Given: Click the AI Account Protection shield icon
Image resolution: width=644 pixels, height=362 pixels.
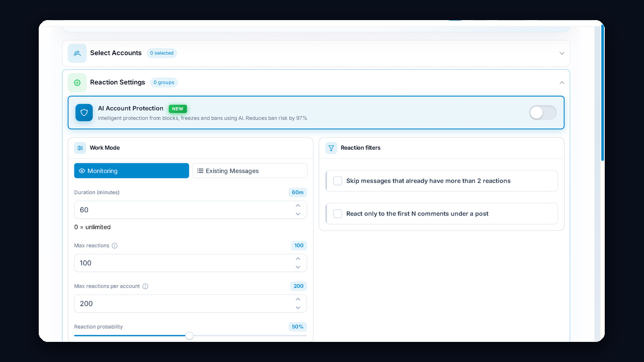Looking at the screenshot, I should 84,113.
